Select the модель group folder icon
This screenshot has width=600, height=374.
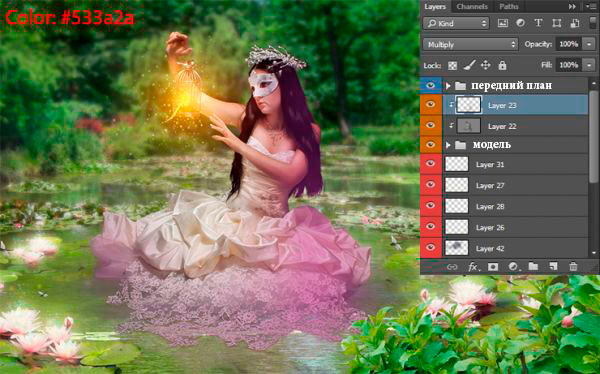[460, 145]
